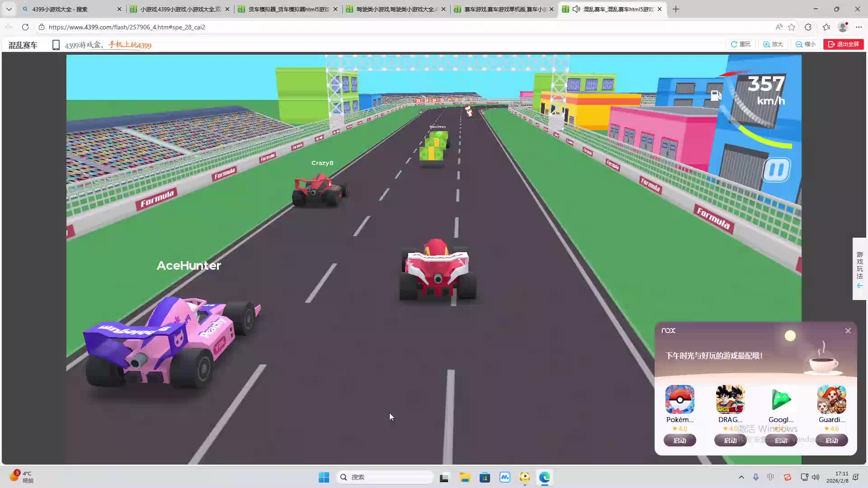Add page to favorites star icon
This screenshot has width=868, height=488.
[x=792, y=27]
